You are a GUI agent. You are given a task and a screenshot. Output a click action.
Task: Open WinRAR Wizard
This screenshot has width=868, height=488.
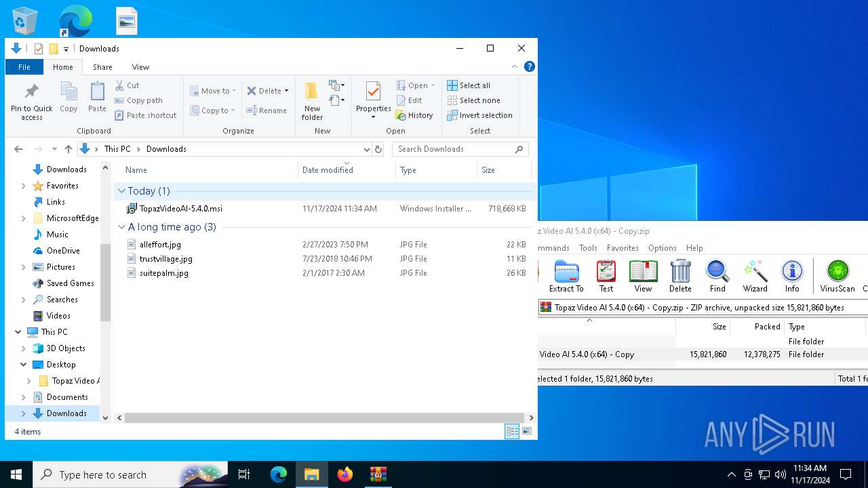[755, 277]
